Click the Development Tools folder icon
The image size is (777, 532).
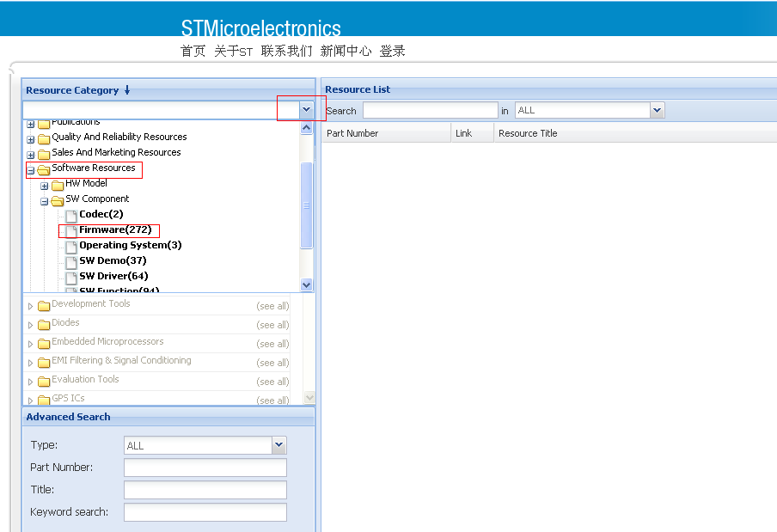[44, 306]
